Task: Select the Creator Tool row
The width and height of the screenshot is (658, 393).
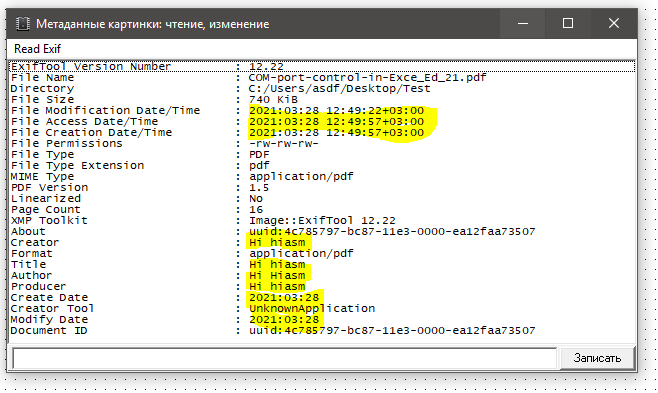Action: 322,308
